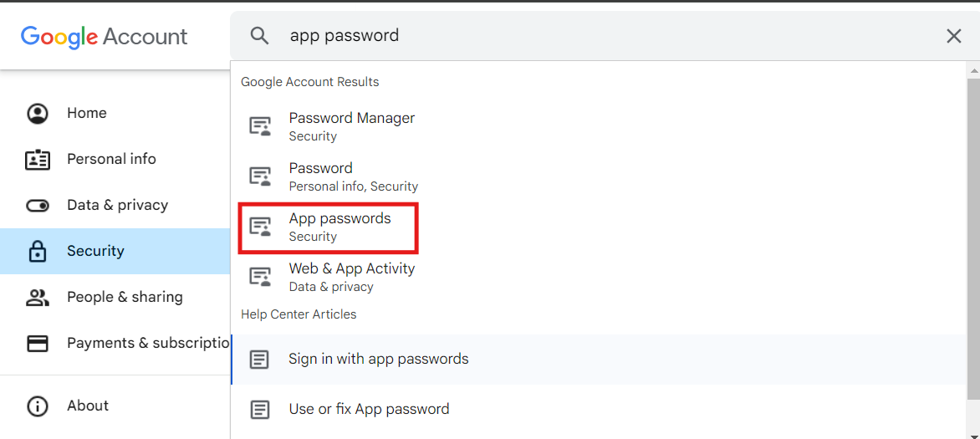Viewport: 980px width, 439px height.
Task: Clear the search with the X icon
Action: click(x=953, y=36)
